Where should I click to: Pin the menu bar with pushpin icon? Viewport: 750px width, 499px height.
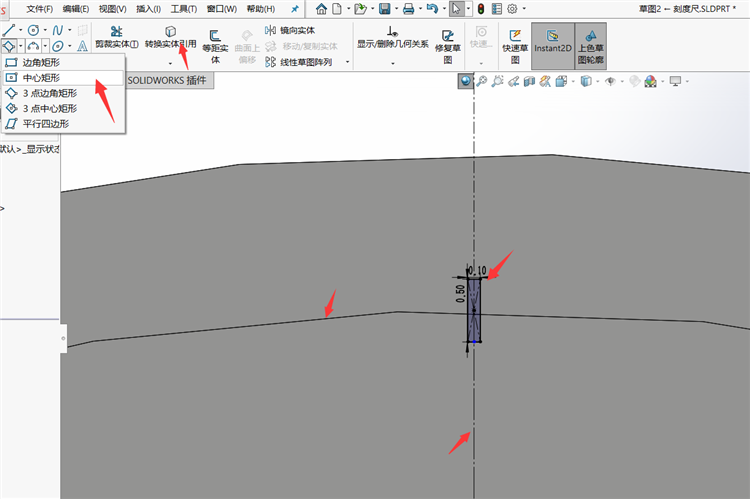pyautogui.click(x=295, y=9)
